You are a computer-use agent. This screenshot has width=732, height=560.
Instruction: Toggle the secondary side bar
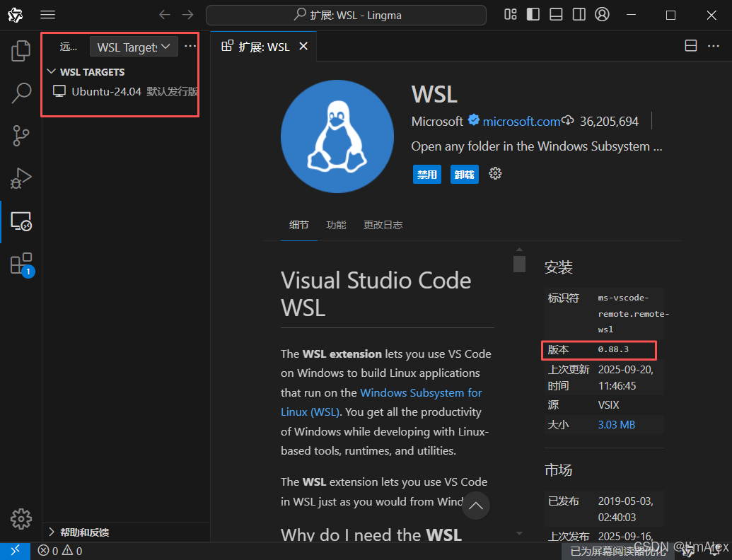(x=579, y=15)
